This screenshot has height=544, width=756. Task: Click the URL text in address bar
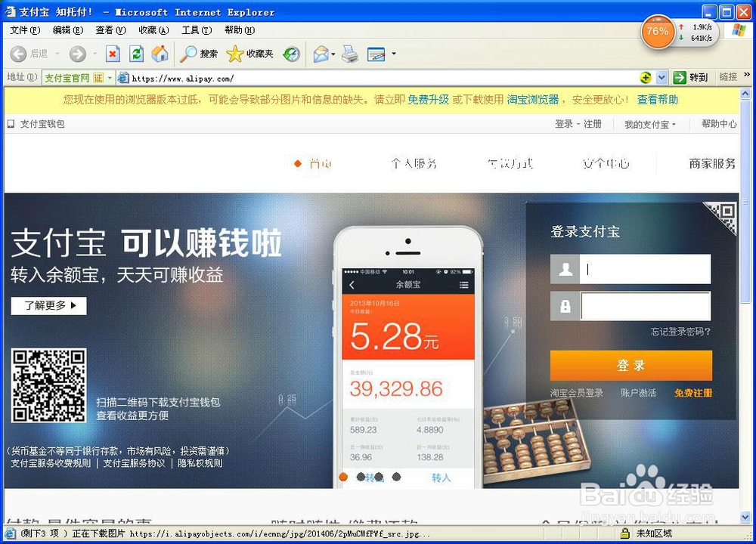click(183, 78)
